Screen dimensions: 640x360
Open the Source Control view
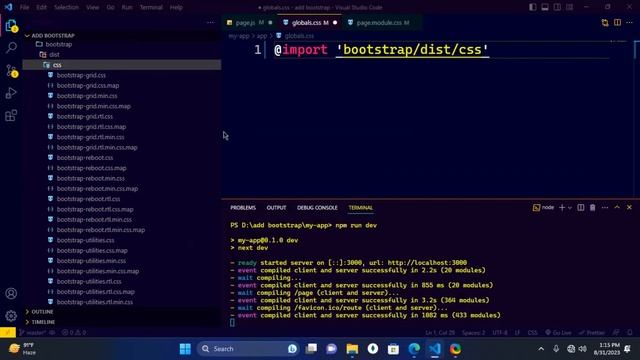11,71
